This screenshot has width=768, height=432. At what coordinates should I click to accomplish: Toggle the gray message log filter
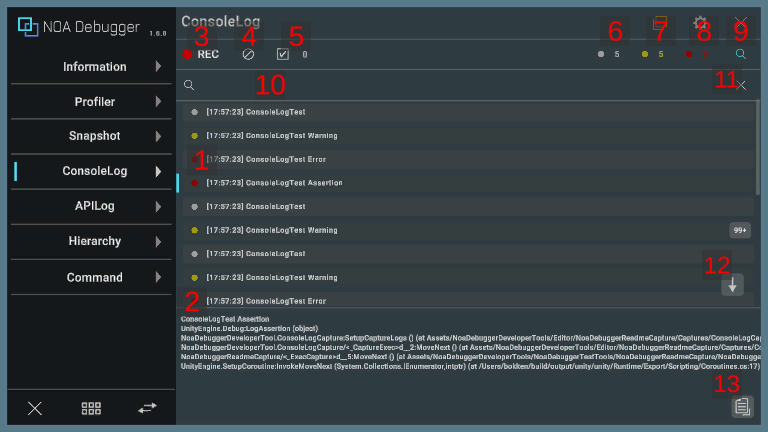tap(609, 54)
